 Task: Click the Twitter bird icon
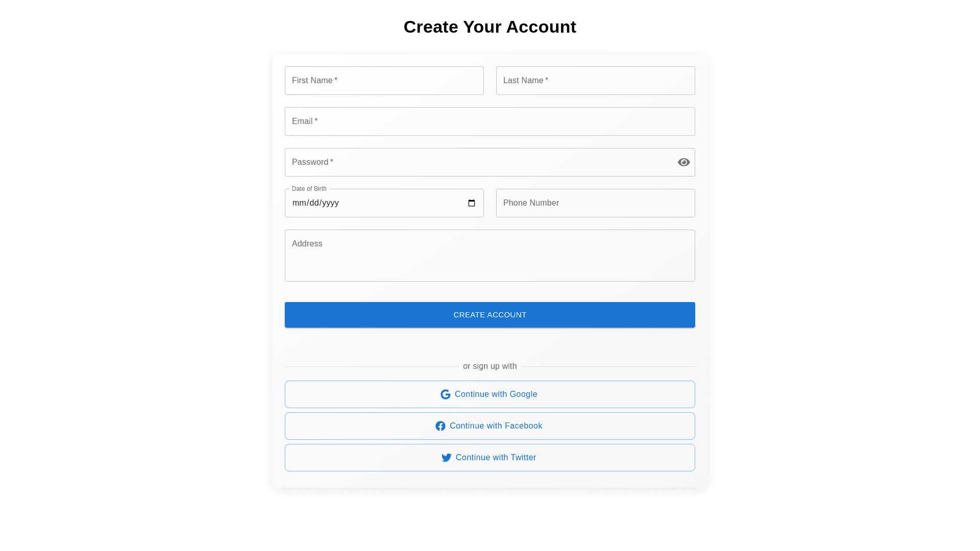(447, 458)
